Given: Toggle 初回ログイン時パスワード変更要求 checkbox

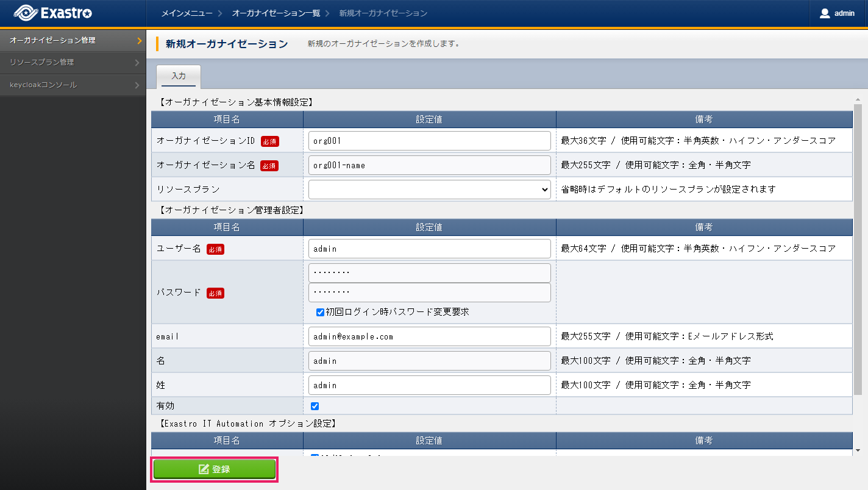Looking at the screenshot, I should pos(320,312).
